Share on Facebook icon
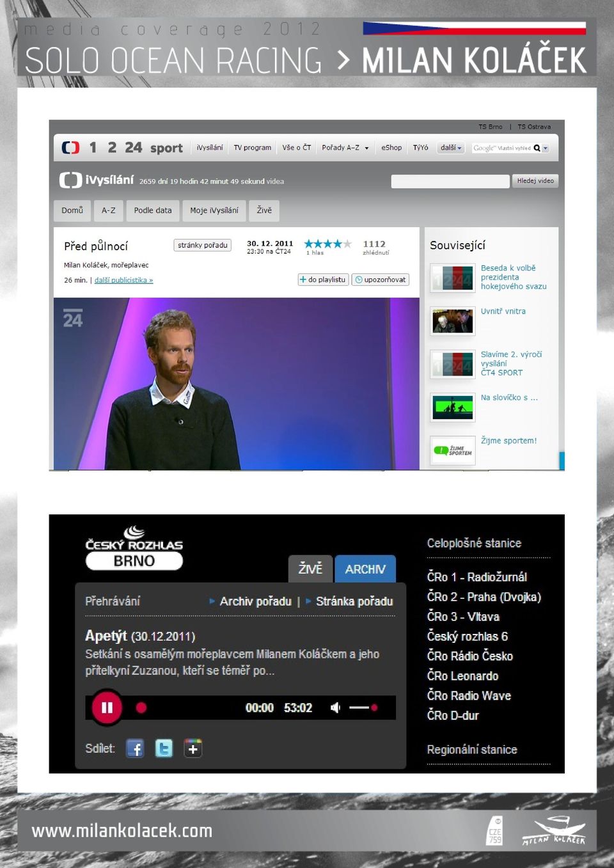This screenshot has width=614, height=868. pos(135,748)
